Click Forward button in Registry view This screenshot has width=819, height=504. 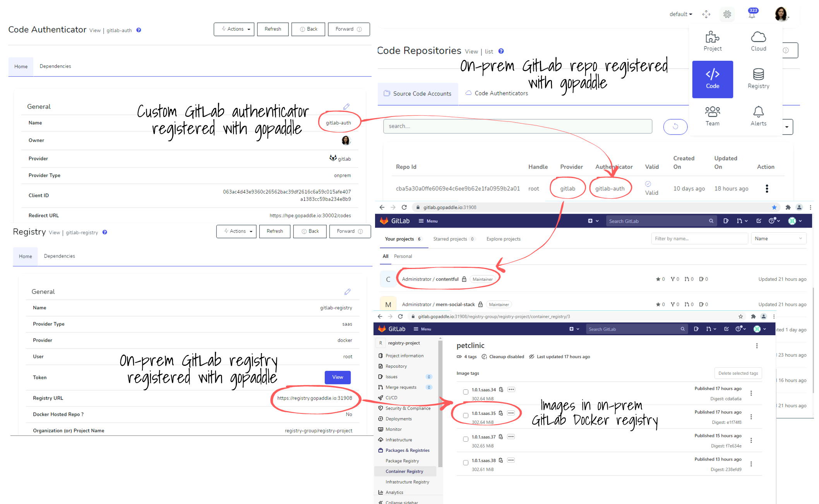(350, 231)
